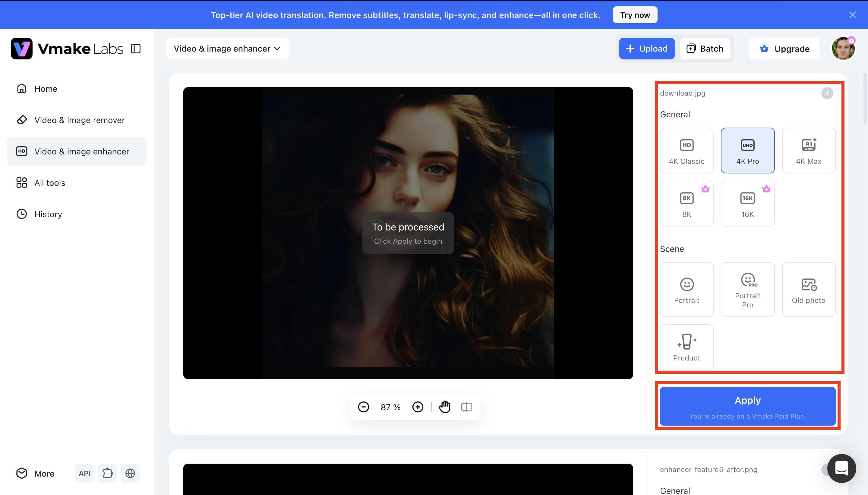Open All tools page

(x=77, y=182)
